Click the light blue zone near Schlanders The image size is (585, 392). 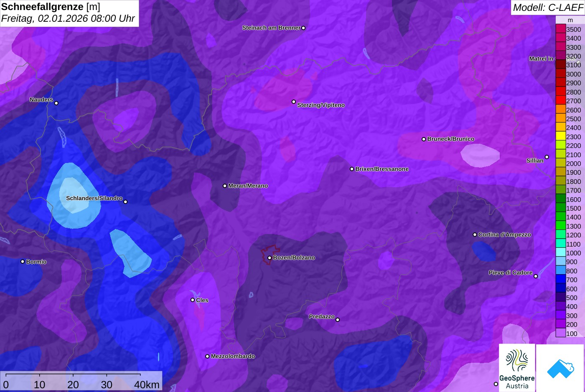tap(73, 196)
